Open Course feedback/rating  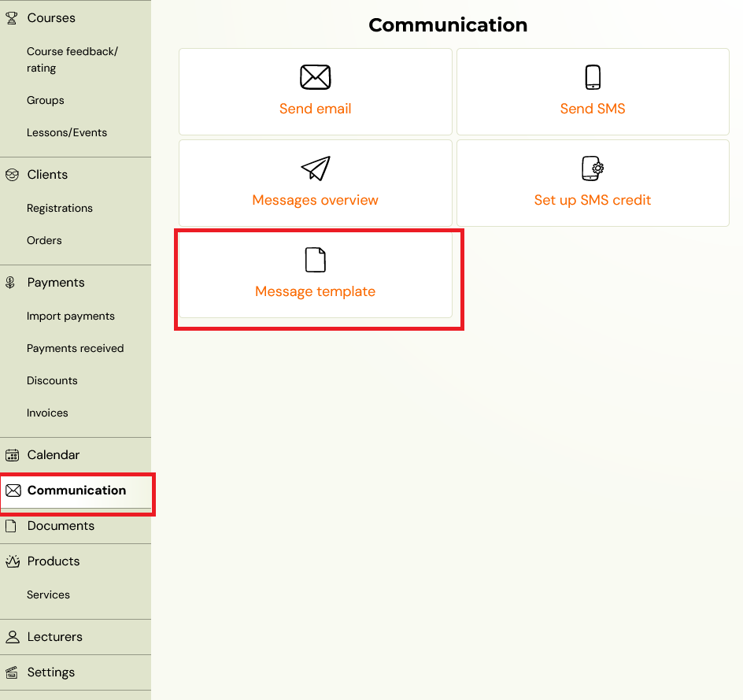73,59
